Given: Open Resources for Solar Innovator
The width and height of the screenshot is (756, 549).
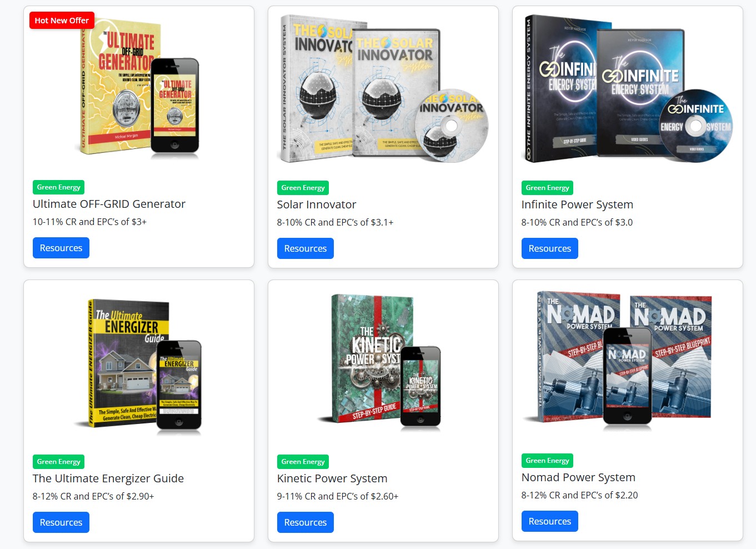Looking at the screenshot, I should (x=306, y=248).
